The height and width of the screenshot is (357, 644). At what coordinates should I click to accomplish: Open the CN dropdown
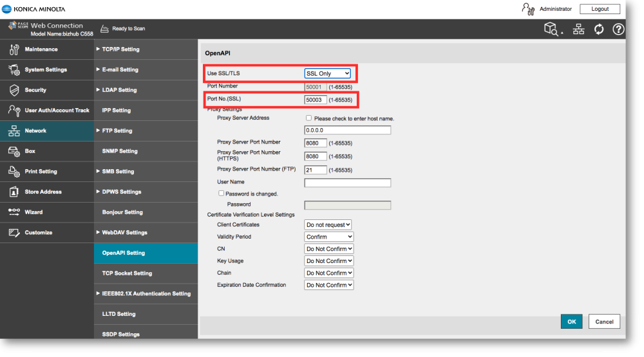tap(329, 249)
